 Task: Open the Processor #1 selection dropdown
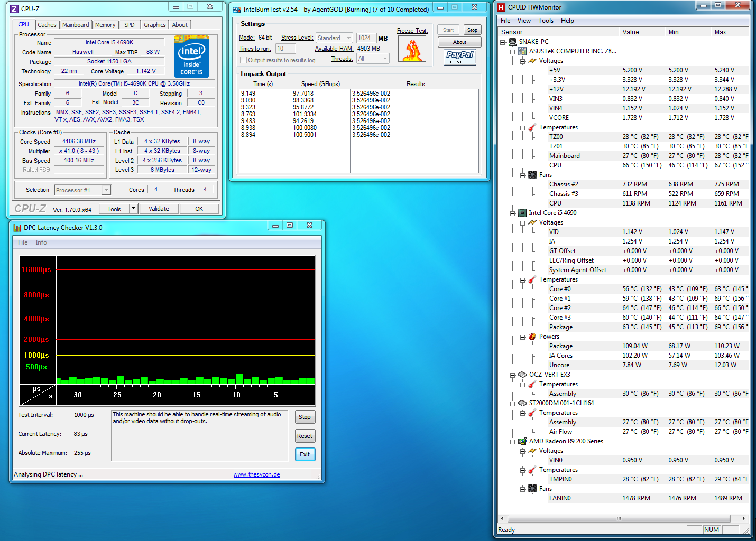(x=82, y=190)
